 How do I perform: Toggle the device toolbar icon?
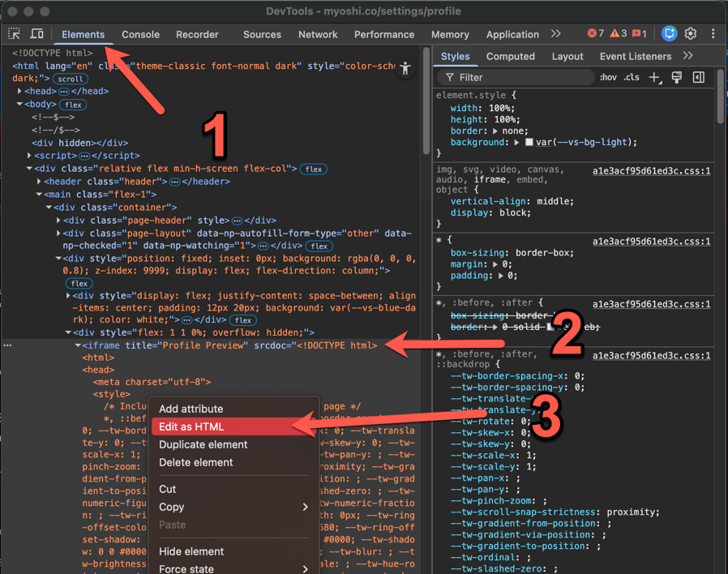click(x=36, y=34)
